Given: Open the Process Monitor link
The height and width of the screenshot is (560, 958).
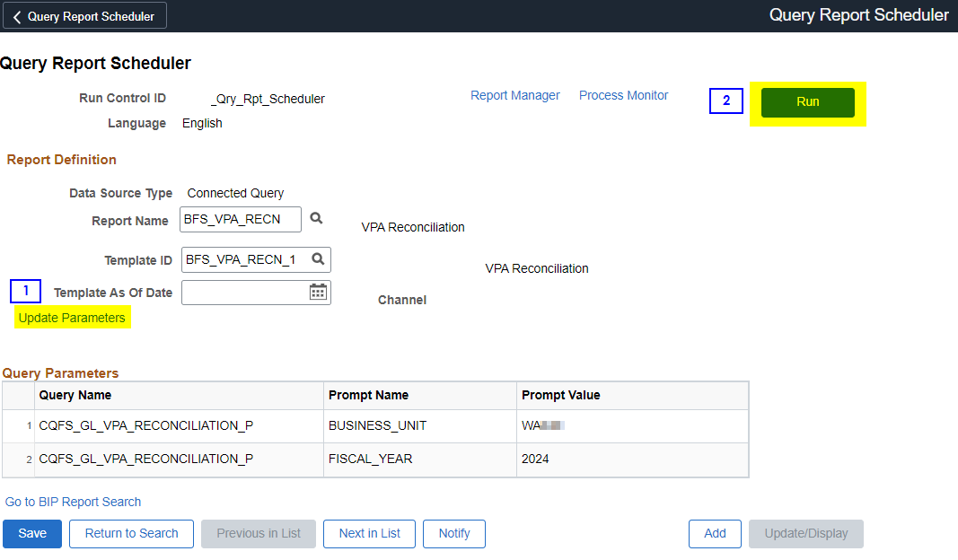Looking at the screenshot, I should pos(623,95).
